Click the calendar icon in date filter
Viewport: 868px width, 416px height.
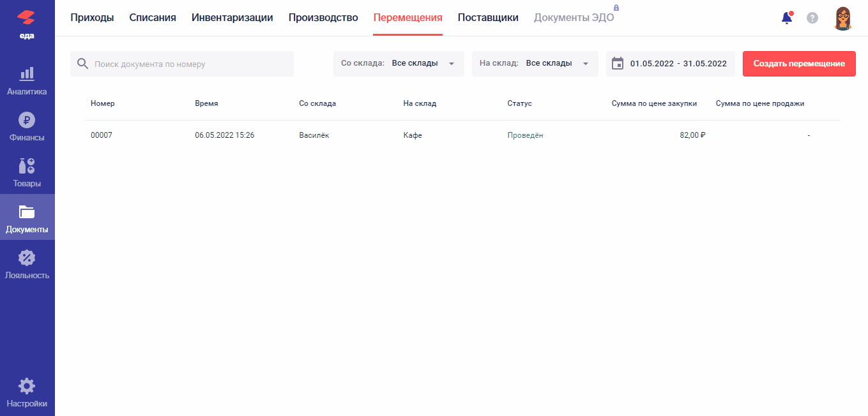click(618, 63)
